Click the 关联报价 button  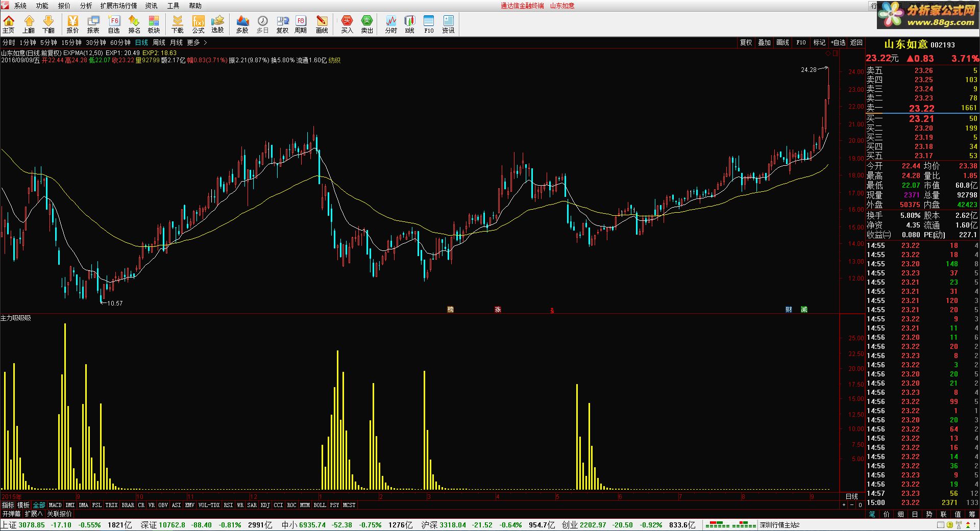[x=59, y=514]
